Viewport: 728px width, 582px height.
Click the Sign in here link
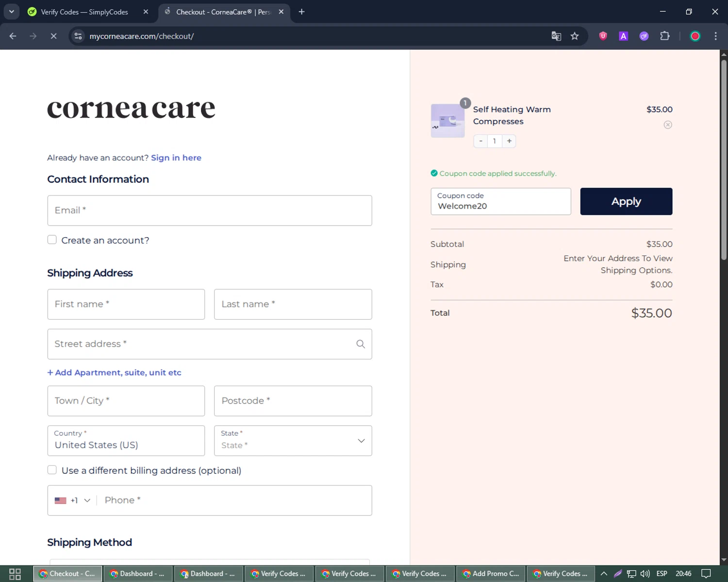(176, 158)
